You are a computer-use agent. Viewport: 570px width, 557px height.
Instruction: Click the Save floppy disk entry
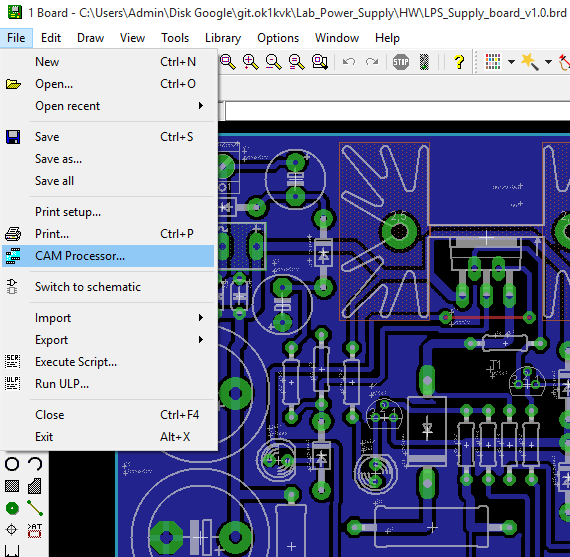click(108, 137)
